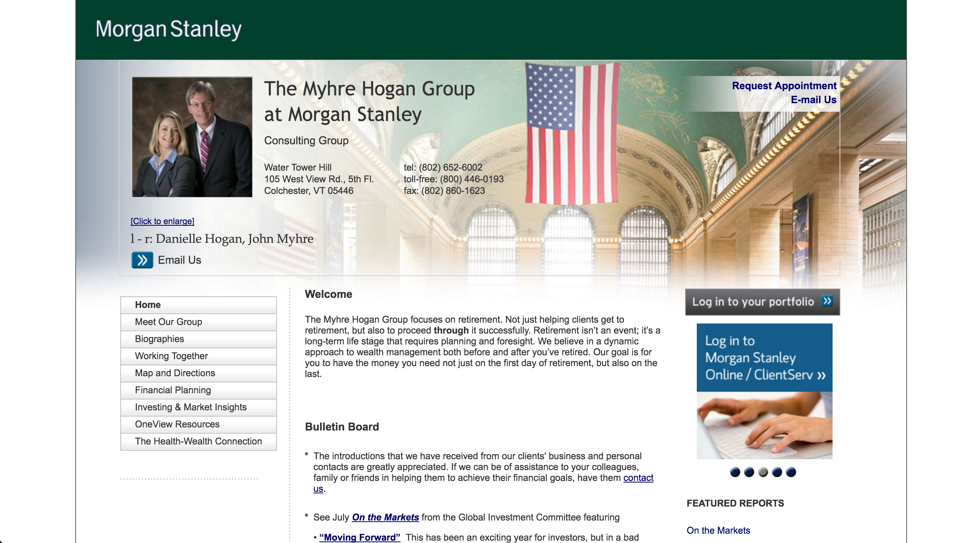Open the On the Markets bulletin link
Viewport: 980px width, 543px height.
[x=385, y=517]
